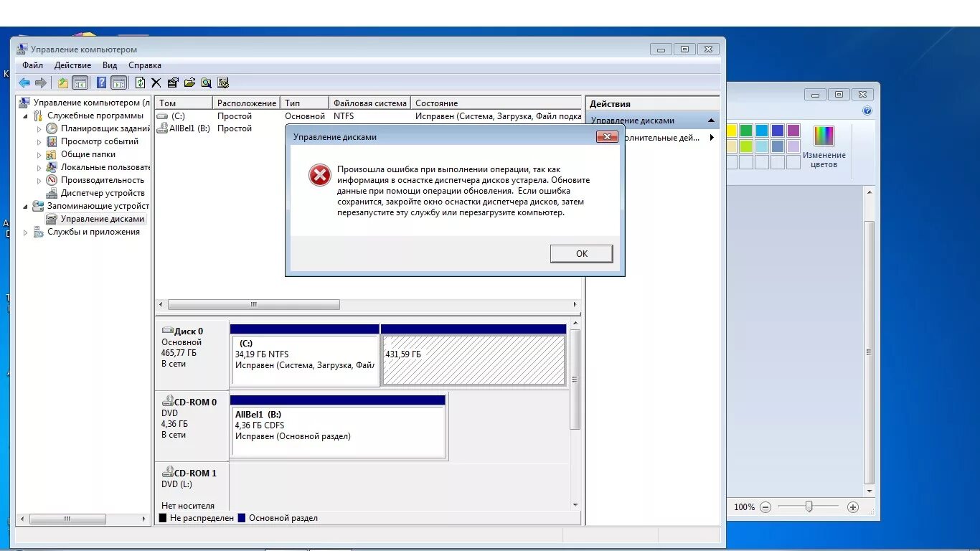Viewport: 980px width, 551px height.
Task: Click the Локальные пользователи users icon
Action: pos(52,167)
